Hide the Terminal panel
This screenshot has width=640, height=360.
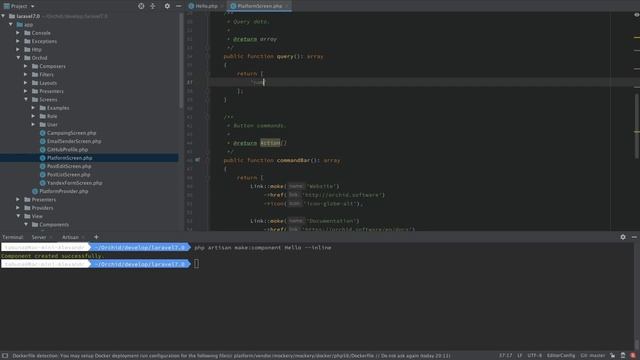634,237
